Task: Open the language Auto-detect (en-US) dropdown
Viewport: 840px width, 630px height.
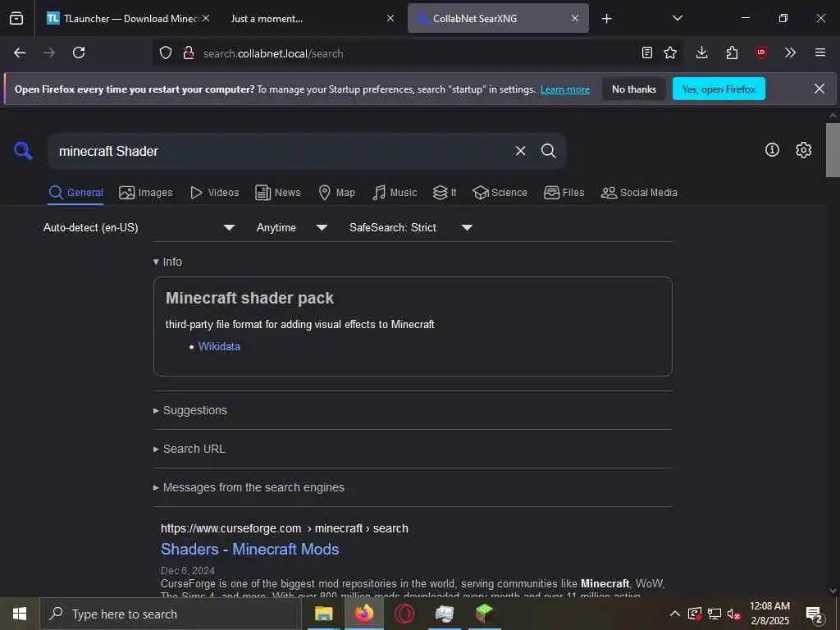Action: click(139, 228)
